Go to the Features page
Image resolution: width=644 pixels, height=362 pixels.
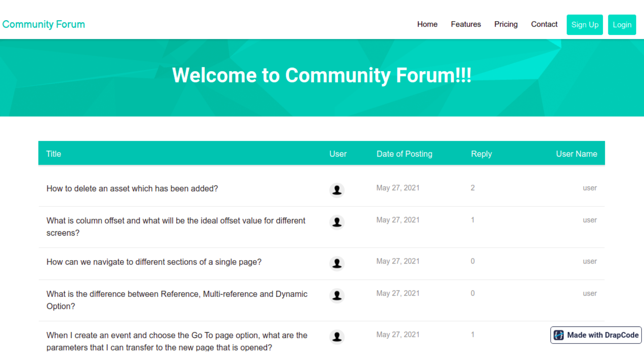[466, 24]
